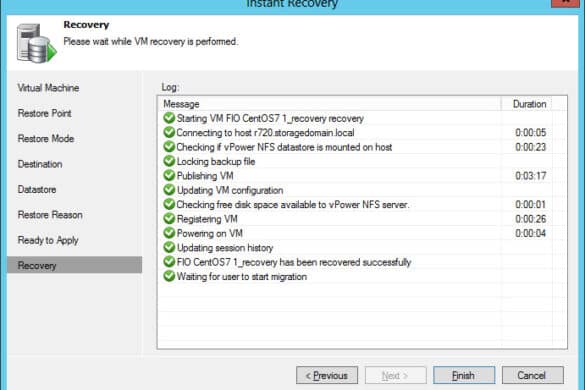
Task: Click the check icon beside Publishing VM
Action: tap(169, 175)
